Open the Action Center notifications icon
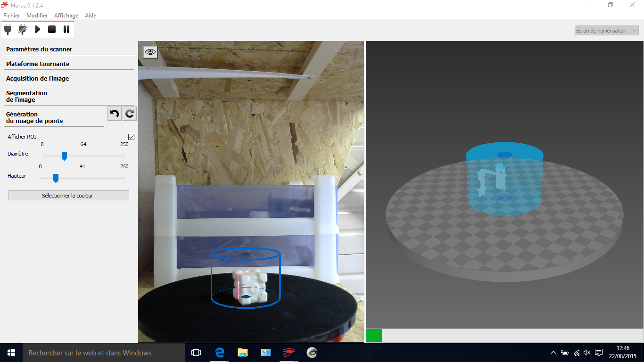This screenshot has height=362, width=644. point(599,353)
